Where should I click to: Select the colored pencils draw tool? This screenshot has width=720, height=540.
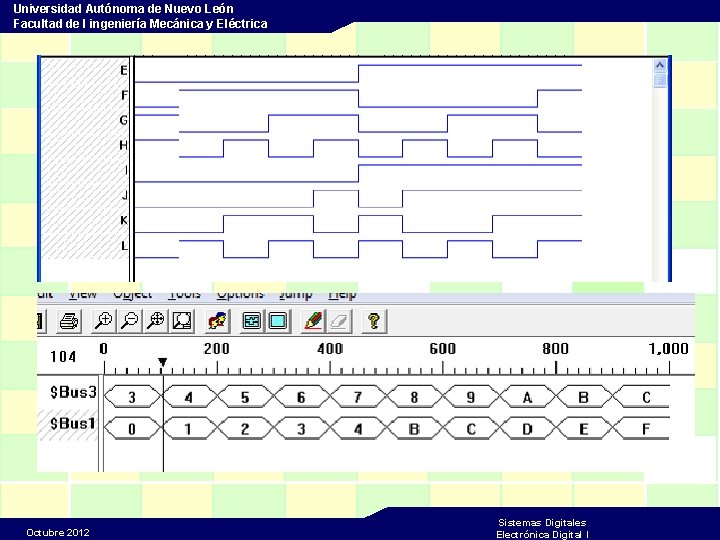click(x=313, y=321)
